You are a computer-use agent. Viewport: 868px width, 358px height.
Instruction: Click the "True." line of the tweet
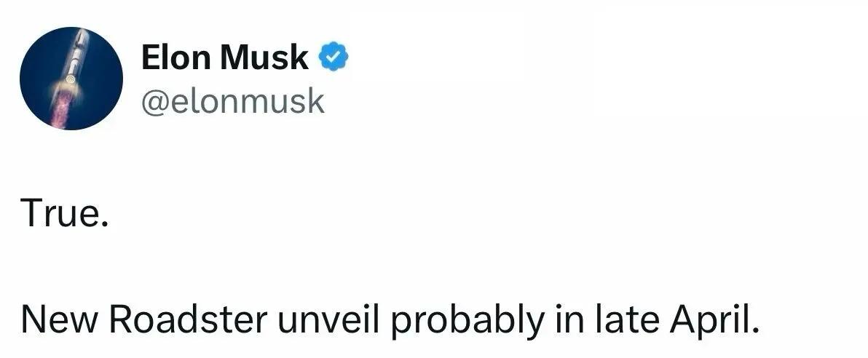(x=66, y=215)
